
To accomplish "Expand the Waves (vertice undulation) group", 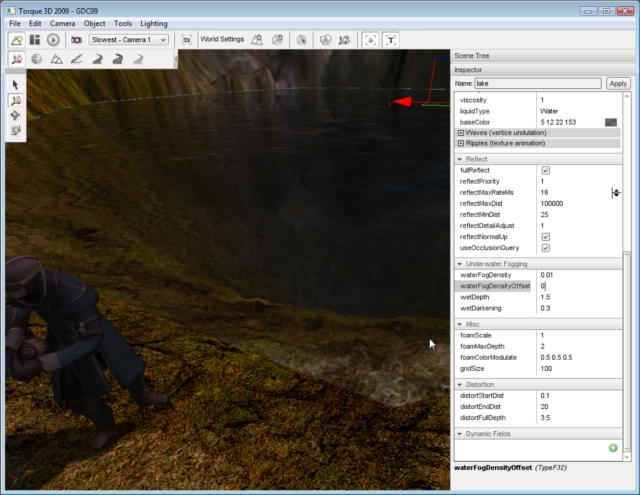I will point(461,133).
